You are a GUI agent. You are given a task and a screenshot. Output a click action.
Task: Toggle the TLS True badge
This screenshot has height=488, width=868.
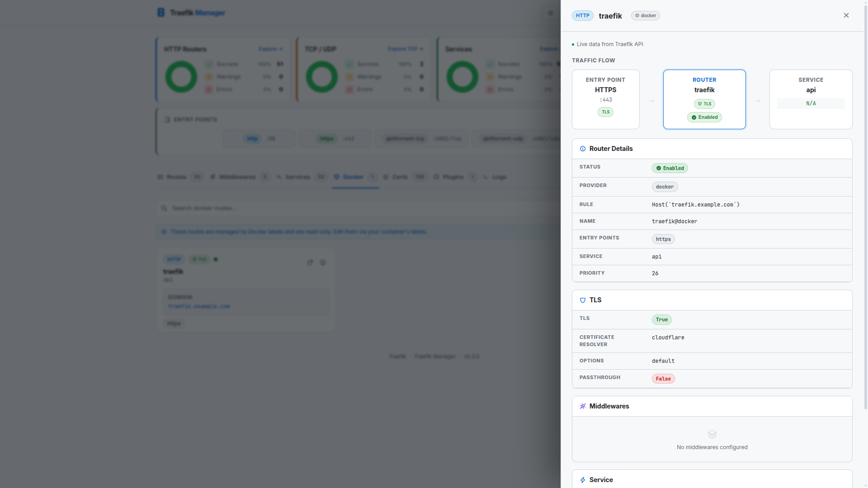[x=661, y=319]
